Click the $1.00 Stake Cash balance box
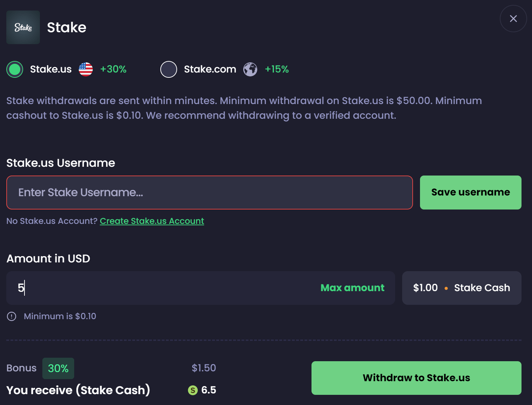 click(x=462, y=288)
